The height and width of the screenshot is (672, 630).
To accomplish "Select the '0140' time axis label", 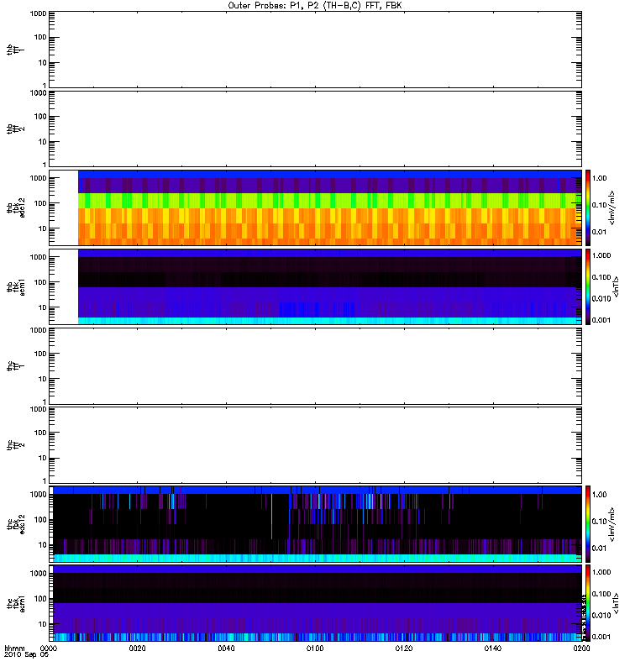I will [x=493, y=648].
